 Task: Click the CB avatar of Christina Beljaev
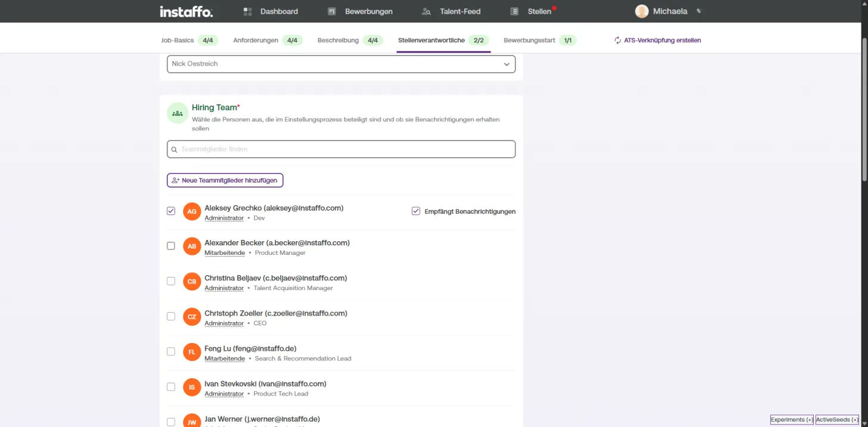192,282
